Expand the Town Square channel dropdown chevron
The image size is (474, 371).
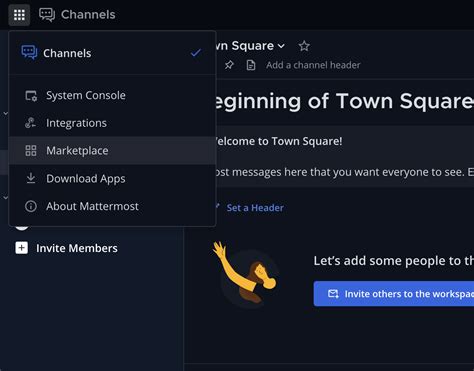click(282, 46)
